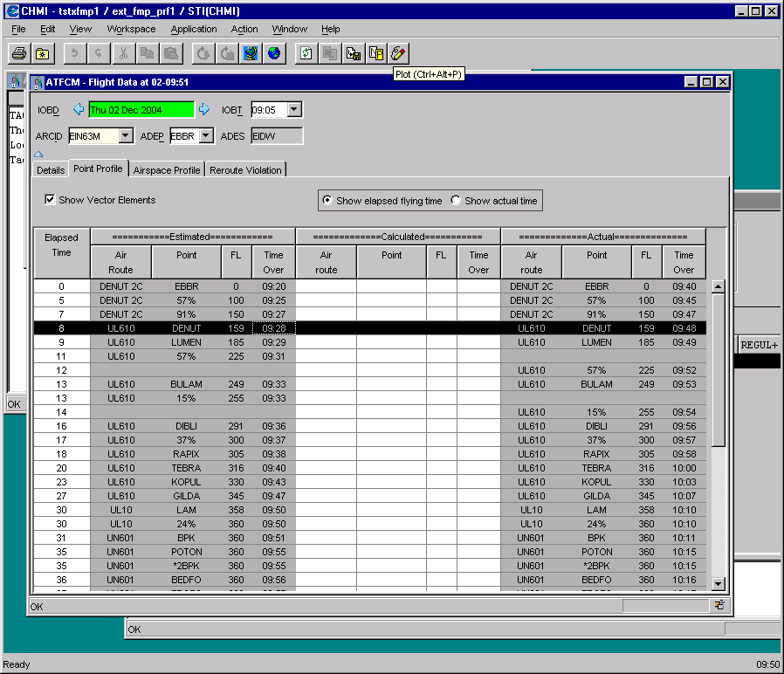Click the refresh icon in the toolbar
This screenshot has width=784, height=674.
[x=306, y=53]
